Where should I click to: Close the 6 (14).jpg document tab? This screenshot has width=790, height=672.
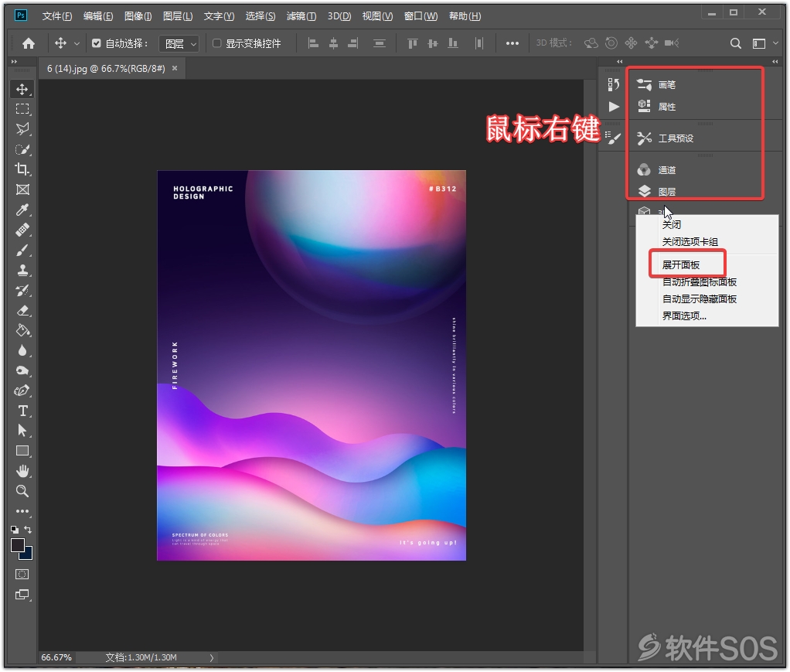(x=175, y=68)
